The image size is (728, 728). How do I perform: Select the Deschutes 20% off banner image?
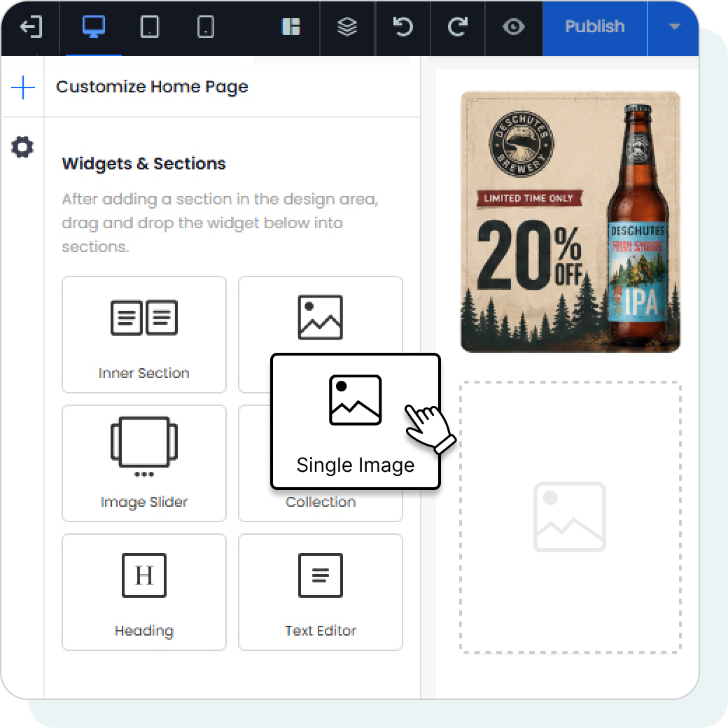click(570, 222)
